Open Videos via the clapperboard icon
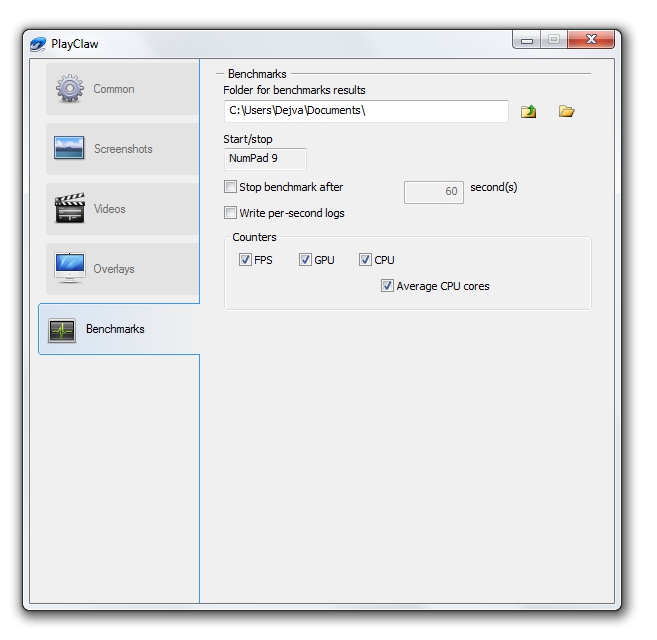This screenshot has height=640, width=657. (70, 208)
